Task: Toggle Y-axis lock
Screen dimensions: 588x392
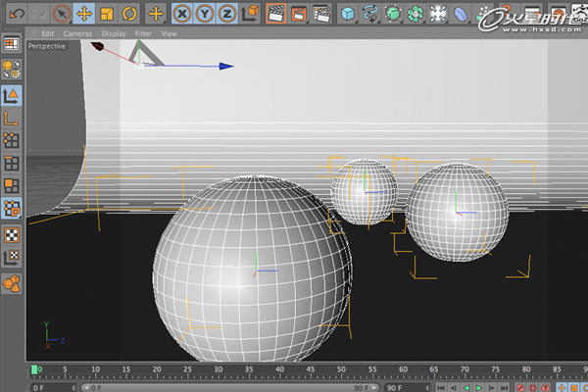Action: point(205,14)
